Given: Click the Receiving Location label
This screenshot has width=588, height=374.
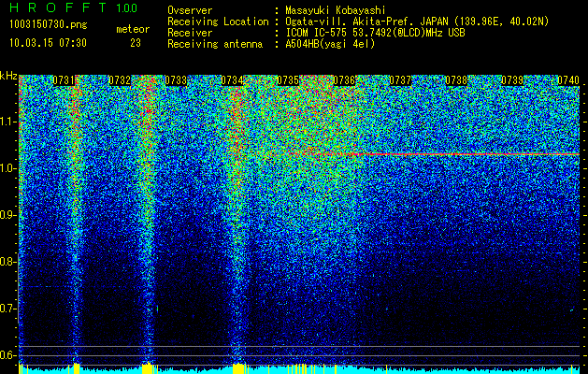Looking at the screenshot, I should [218, 22].
